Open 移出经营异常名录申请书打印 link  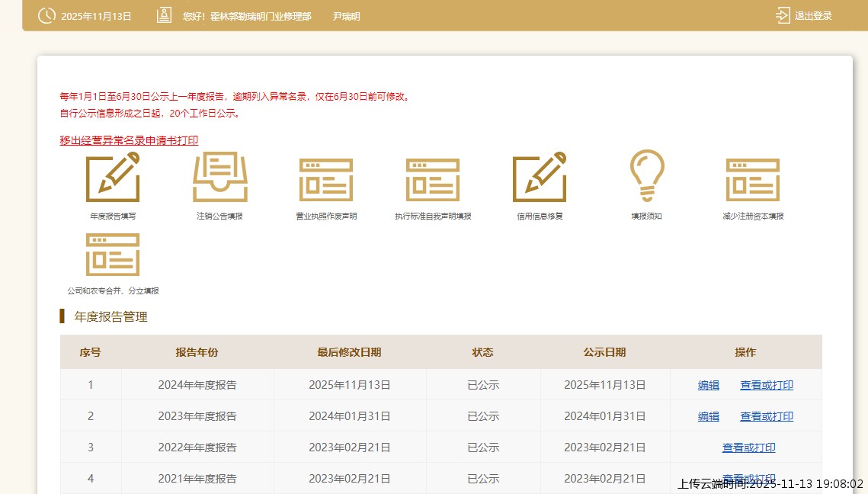coord(129,140)
